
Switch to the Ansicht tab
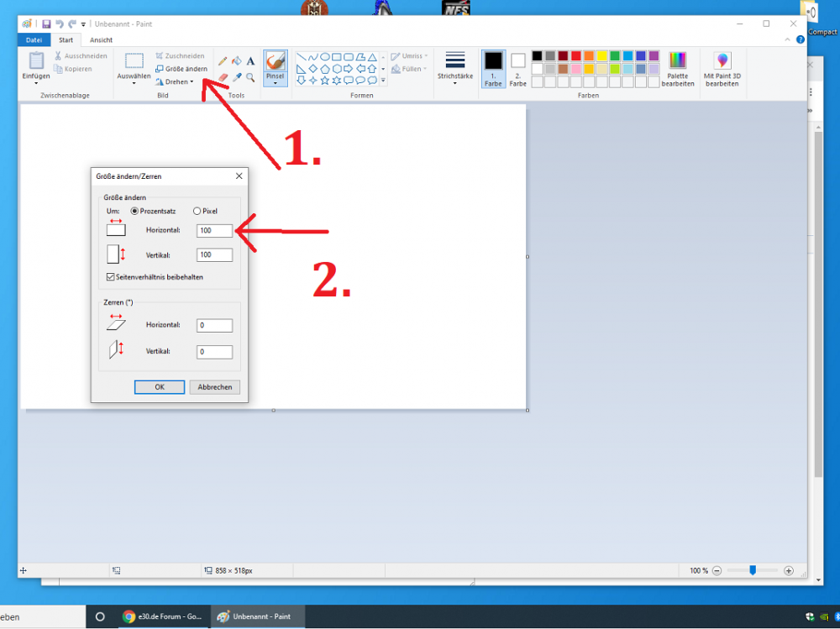point(101,39)
